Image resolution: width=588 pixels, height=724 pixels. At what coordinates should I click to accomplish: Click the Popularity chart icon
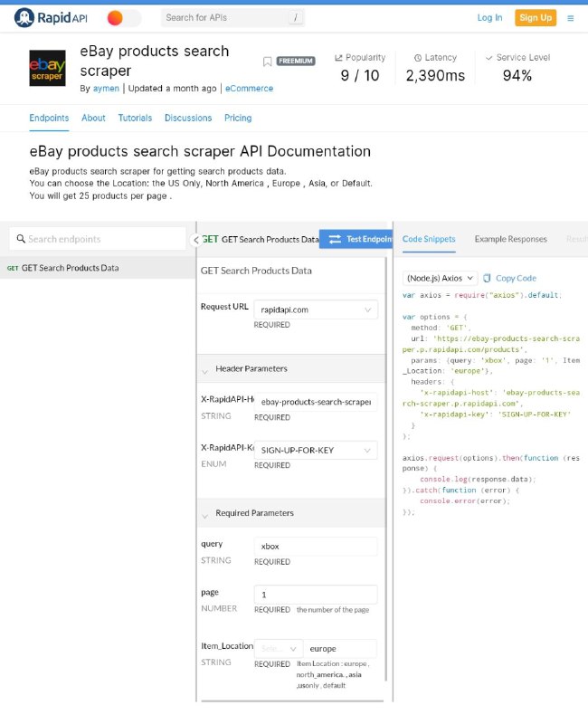[x=338, y=58]
